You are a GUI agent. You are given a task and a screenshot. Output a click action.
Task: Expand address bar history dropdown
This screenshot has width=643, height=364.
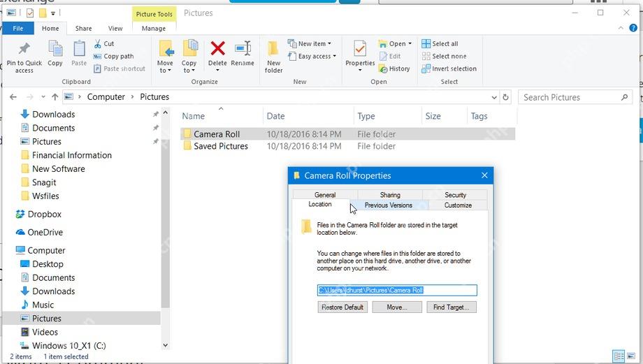(493, 98)
